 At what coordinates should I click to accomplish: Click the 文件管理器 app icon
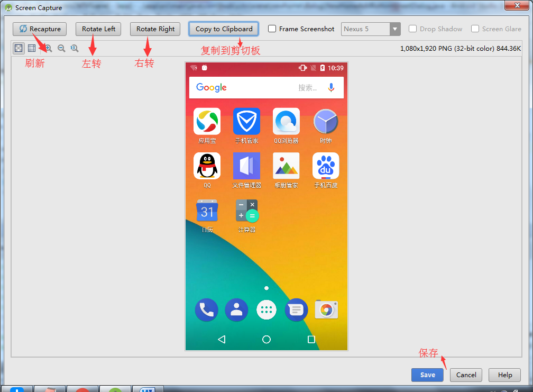pyautogui.click(x=246, y=166)
